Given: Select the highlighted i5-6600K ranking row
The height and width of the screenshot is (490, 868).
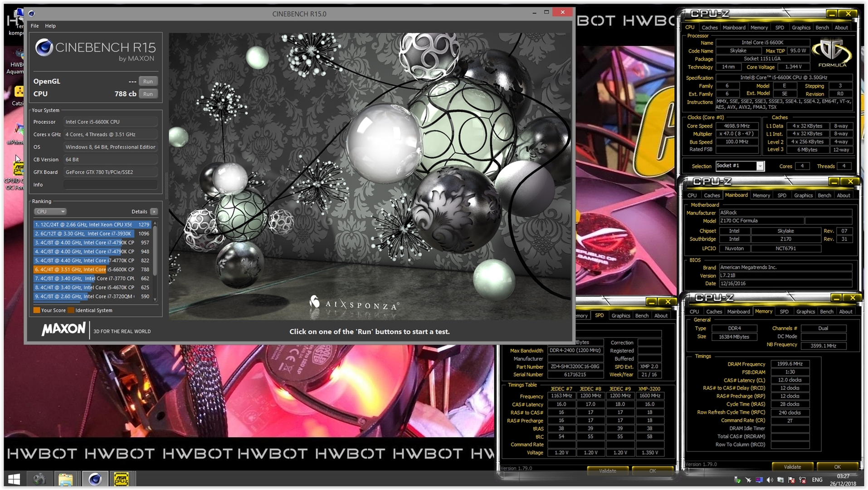Looking at the screenshot, I should coord(92,269).
